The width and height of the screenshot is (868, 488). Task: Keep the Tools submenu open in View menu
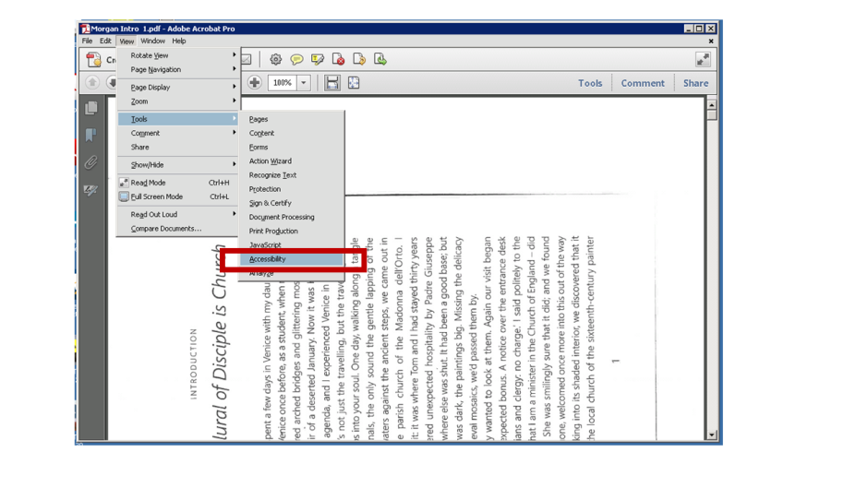pos(178,119)
